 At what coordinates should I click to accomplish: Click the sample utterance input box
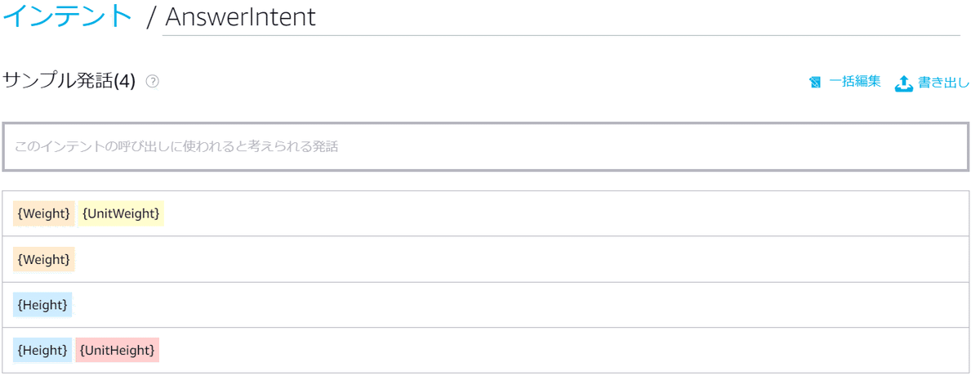(x=486, y=147)
